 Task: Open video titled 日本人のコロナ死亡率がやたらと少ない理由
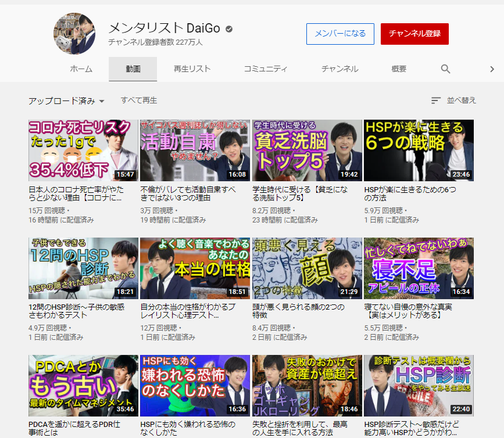coord(76,193)
